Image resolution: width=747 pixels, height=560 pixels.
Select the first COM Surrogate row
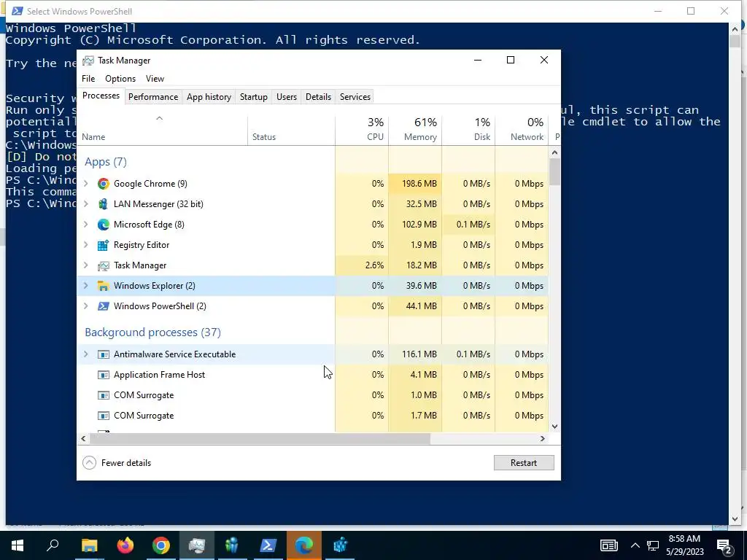(312, 395)
